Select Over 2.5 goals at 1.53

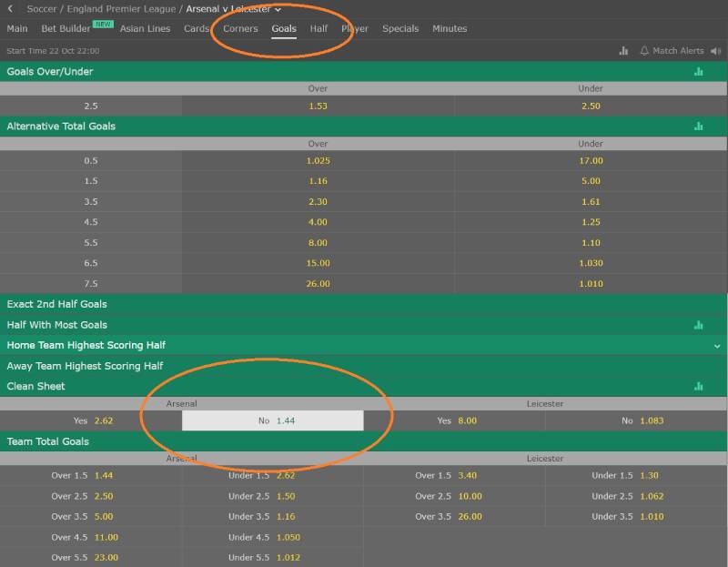coord(318,106)
